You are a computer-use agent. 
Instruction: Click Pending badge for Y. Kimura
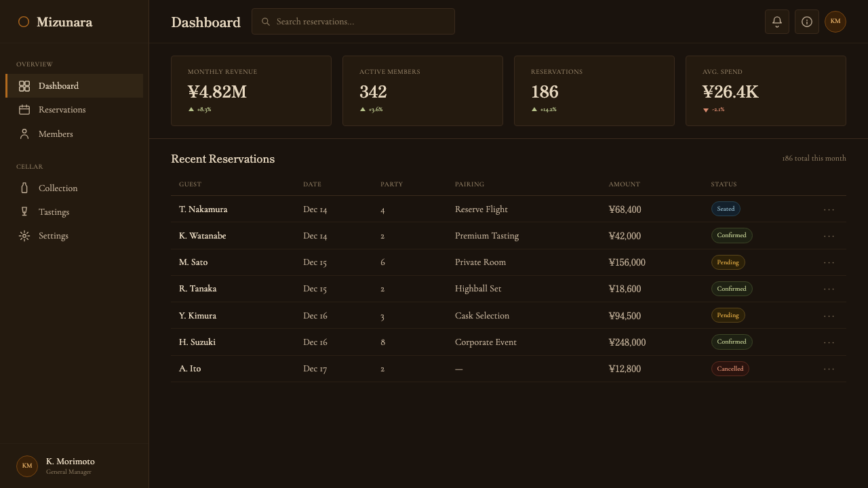coord(728,315)
